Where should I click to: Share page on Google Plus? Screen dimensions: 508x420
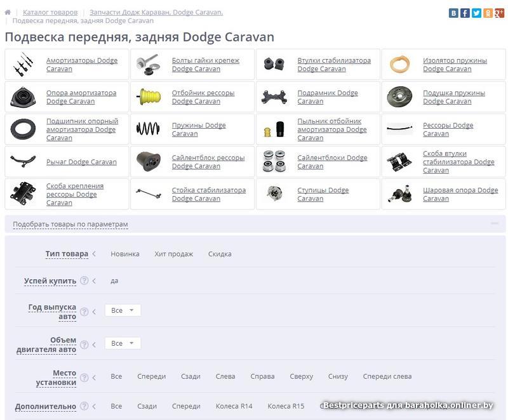pos(499,13)
